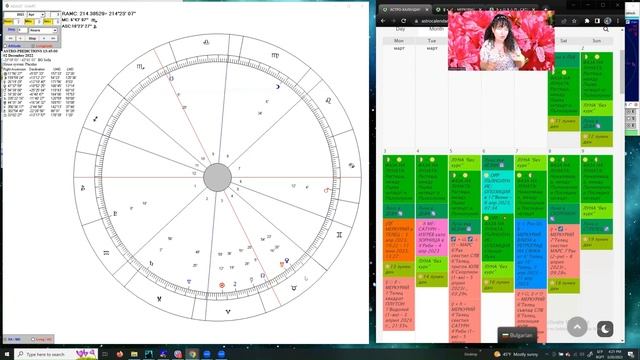Open Firefox from the taskbar

point(120,354)
